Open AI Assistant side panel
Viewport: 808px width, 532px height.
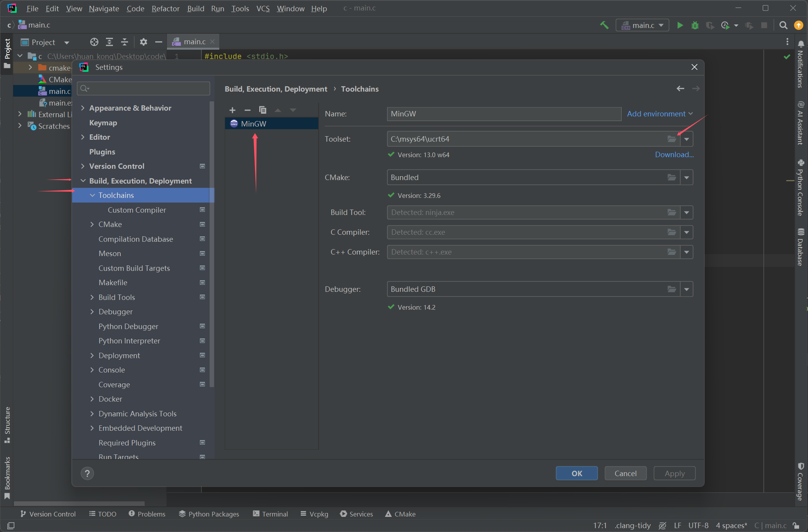[801, 123]
